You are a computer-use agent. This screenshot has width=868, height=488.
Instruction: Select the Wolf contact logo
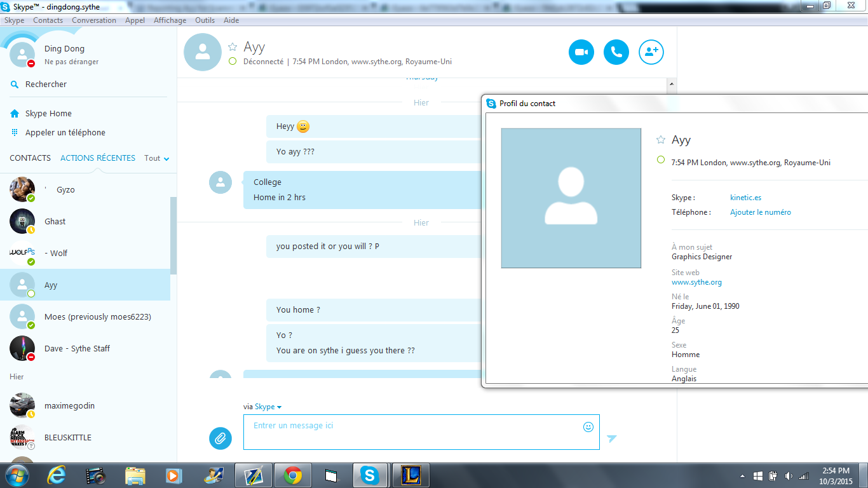22,253
